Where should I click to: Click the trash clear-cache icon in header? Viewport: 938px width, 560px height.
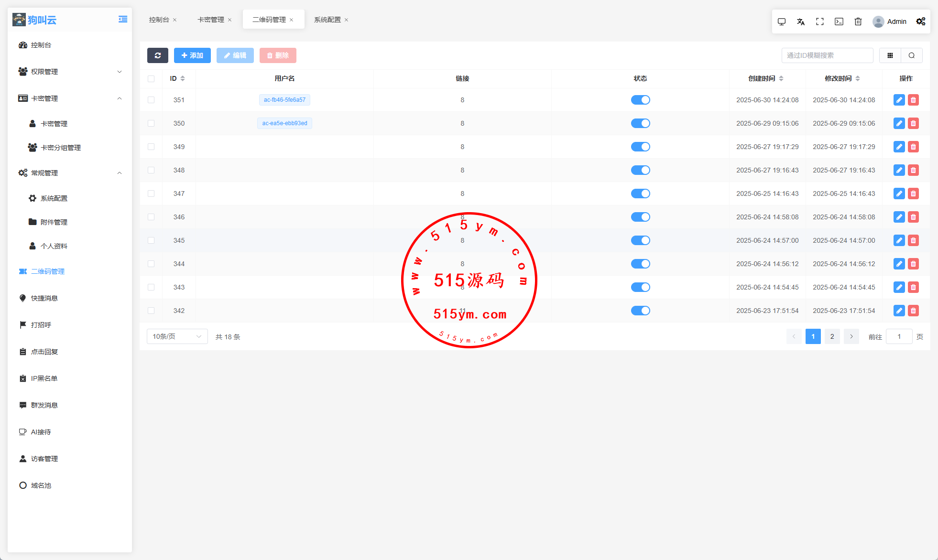[858, 22]
